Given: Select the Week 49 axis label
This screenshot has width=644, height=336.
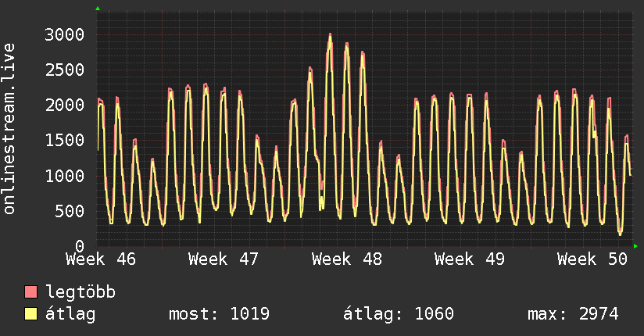Looking at the screenshot, I should 470,259.
